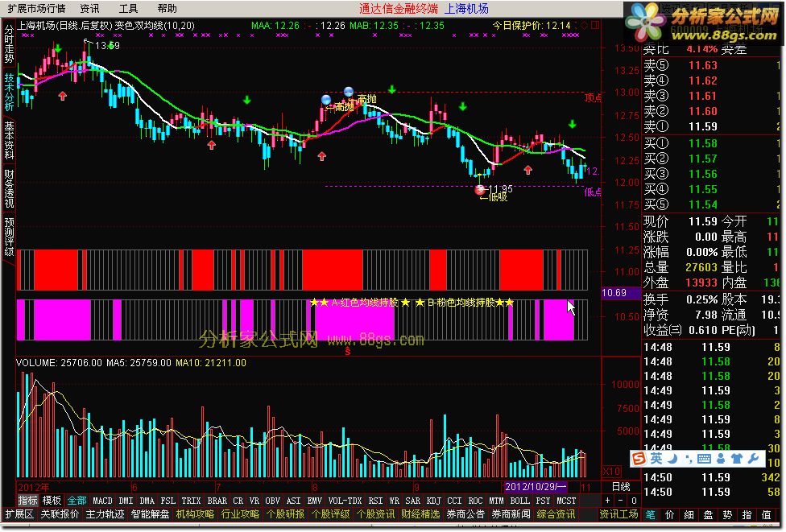Toggle the moon half/full-width icon in Sogou bar
Screen dimensions: 786x532
(x=672, y=459)
